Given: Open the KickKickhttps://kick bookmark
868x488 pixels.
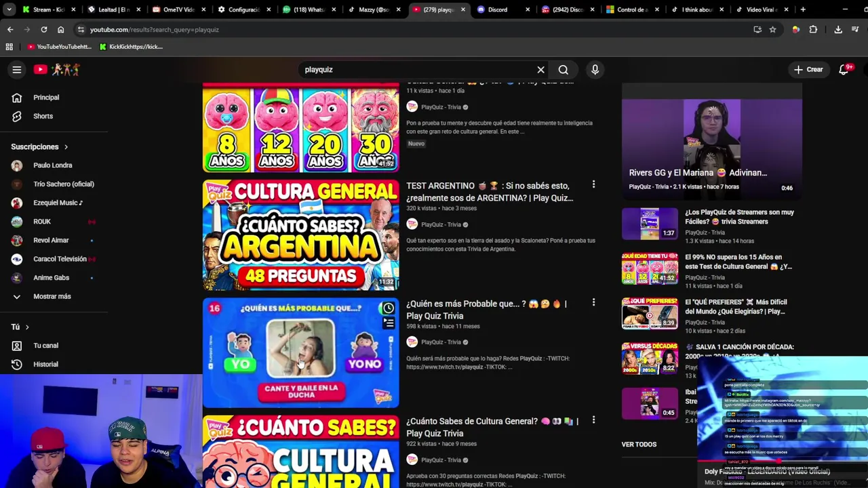Looking at the screenshot, I should [131, 47].
